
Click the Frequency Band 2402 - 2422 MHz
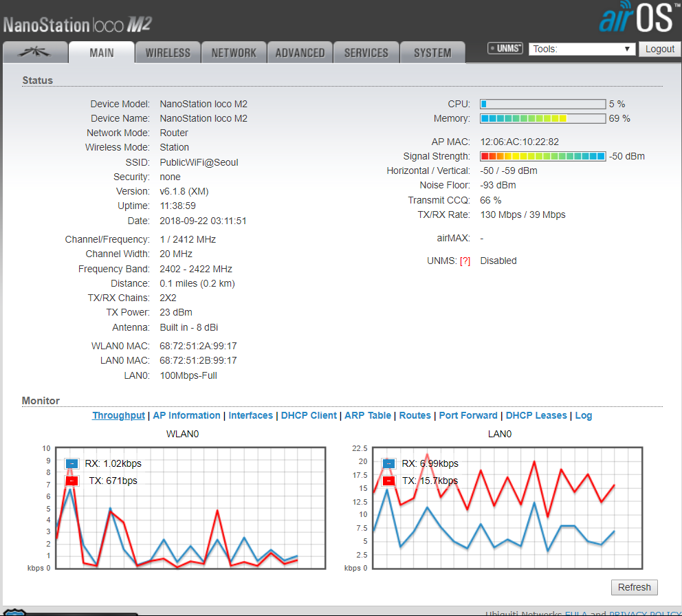pyautogui.click(x=196, y=269)
